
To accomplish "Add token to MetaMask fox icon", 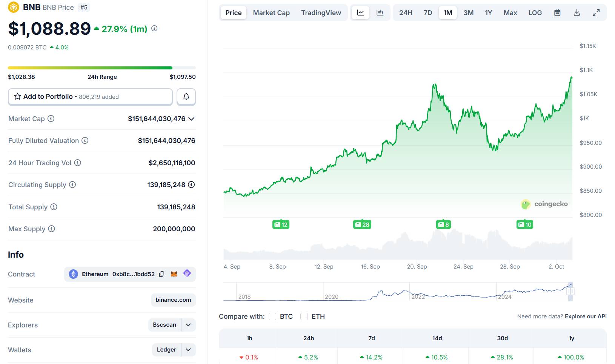I will 174,274.
